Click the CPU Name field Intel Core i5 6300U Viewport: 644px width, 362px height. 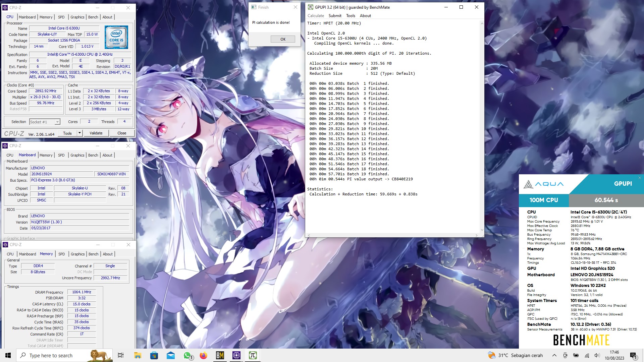tap(64, 28)
